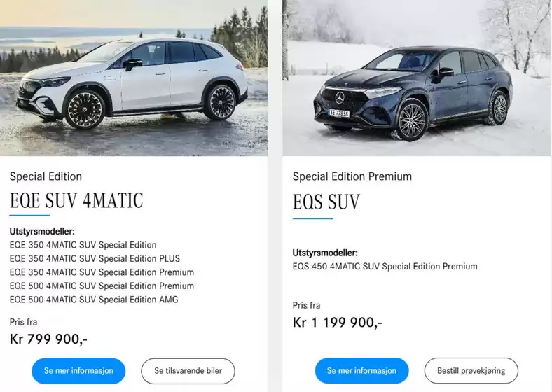Select 'EQE 350 4MATIC SUV Special Edition PLUS'
This screenshot has width=552, height=392.
tap(95, 259)
